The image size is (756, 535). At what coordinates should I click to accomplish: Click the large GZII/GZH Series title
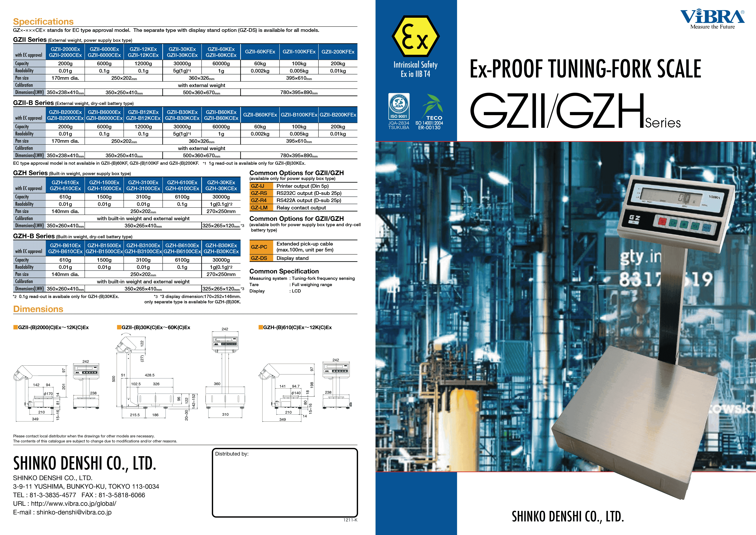(x=575, y=111)
